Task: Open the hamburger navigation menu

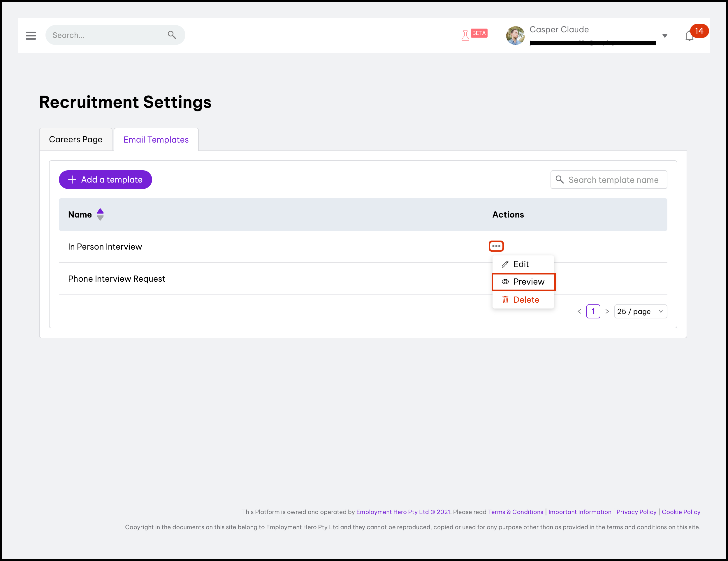Action: [31, 35]
